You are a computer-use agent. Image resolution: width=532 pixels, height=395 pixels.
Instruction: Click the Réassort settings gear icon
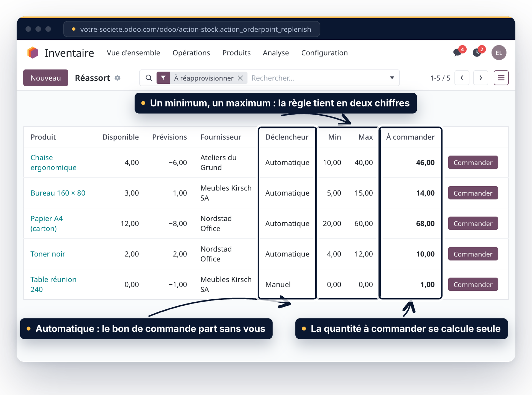[117, 78]
